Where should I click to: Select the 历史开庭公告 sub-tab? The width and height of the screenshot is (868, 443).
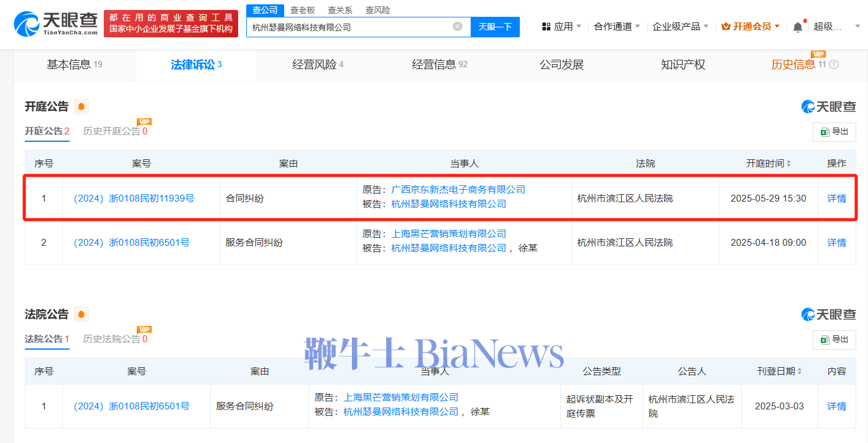[x=116, y=131]
